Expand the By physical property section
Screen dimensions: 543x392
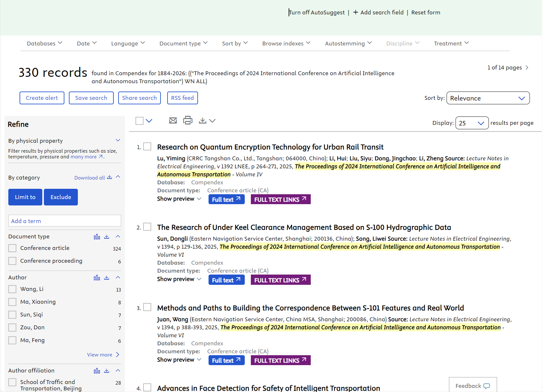coord(118,140)
